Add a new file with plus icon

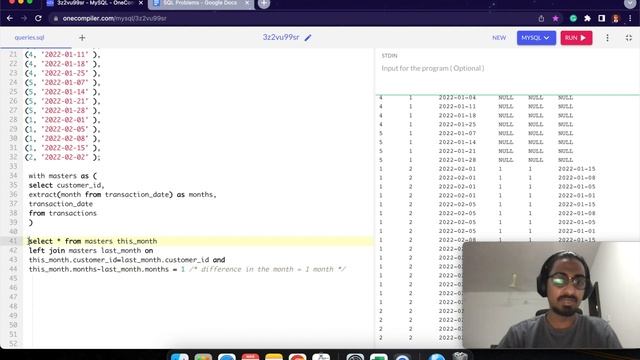pos(82,38)
